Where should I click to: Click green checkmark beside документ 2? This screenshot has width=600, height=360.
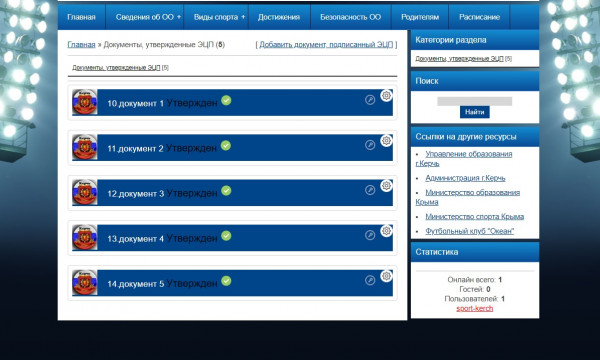[226, 146]
